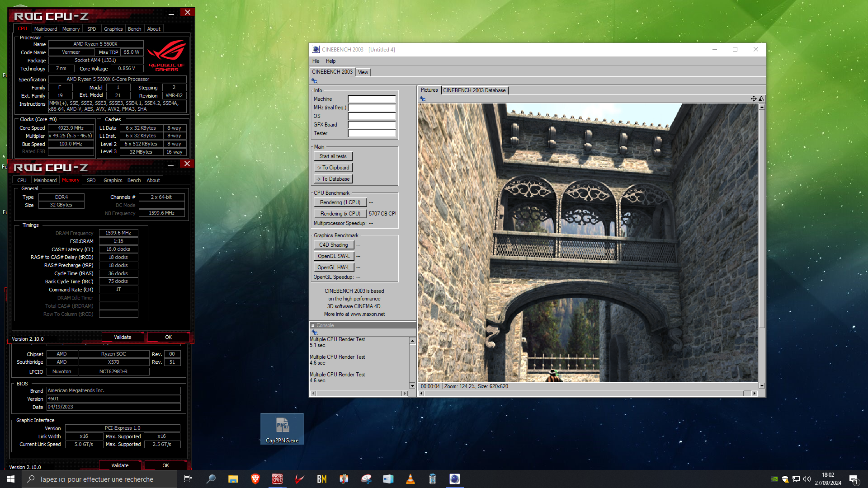This screenshot has height=488, width=868.
Task: Start the C4D Shading test
Action: [334, 245]
